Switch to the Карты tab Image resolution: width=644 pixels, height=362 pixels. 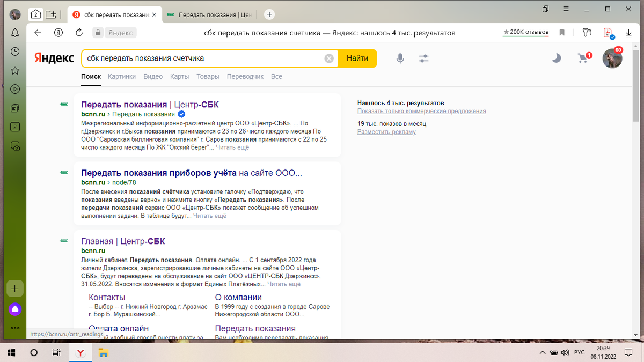coord(179,77)
